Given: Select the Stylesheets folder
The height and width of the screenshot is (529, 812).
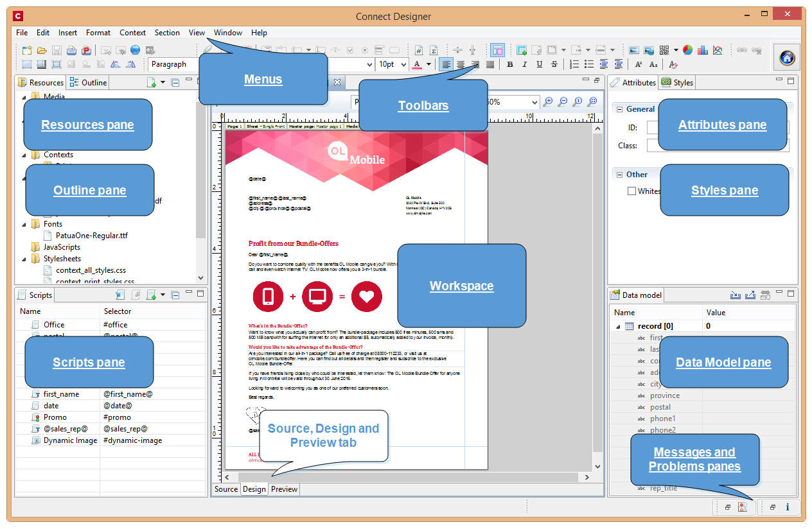Looking at the screenshot, I should click(62, 259).
